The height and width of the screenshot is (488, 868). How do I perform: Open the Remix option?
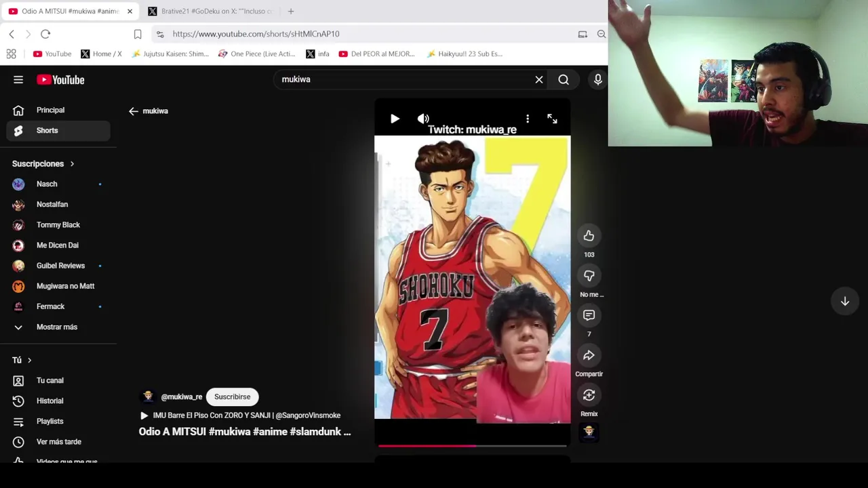click(x=589, y=395)
